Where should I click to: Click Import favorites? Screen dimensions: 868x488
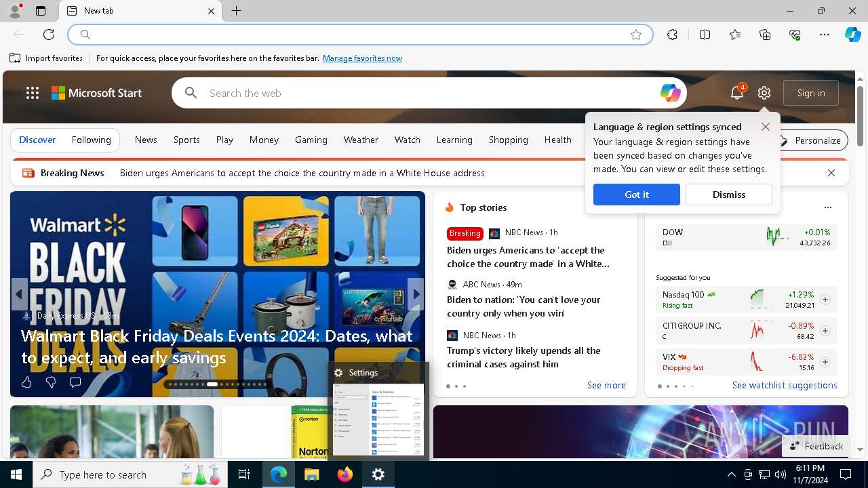[46, 58]
